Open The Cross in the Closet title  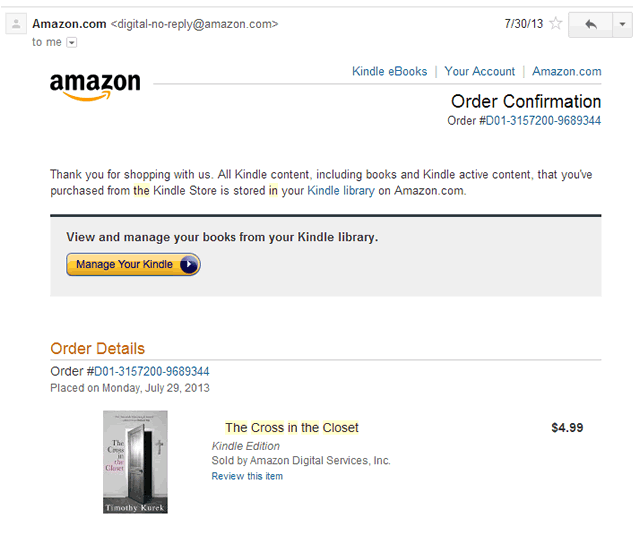pyautogui.click(x=291, y=428)
